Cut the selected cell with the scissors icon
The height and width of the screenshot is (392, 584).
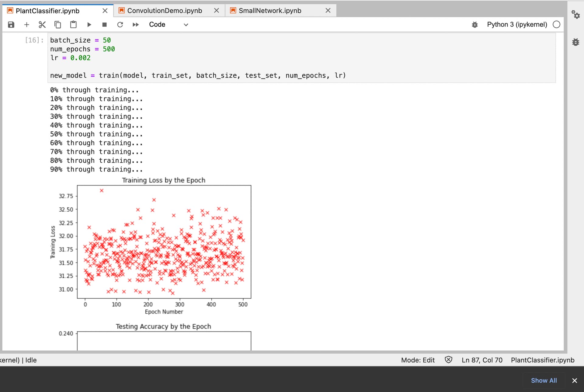[42, 25]
